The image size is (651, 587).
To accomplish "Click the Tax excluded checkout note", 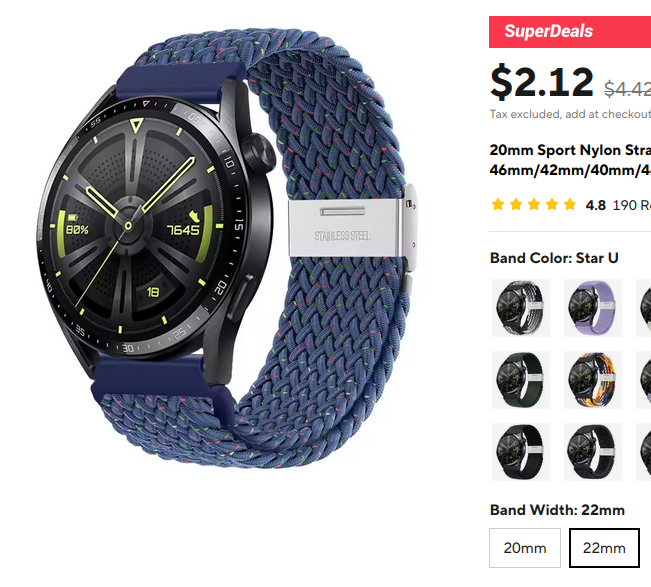I will pyautogui.click(x=570, y=114).
